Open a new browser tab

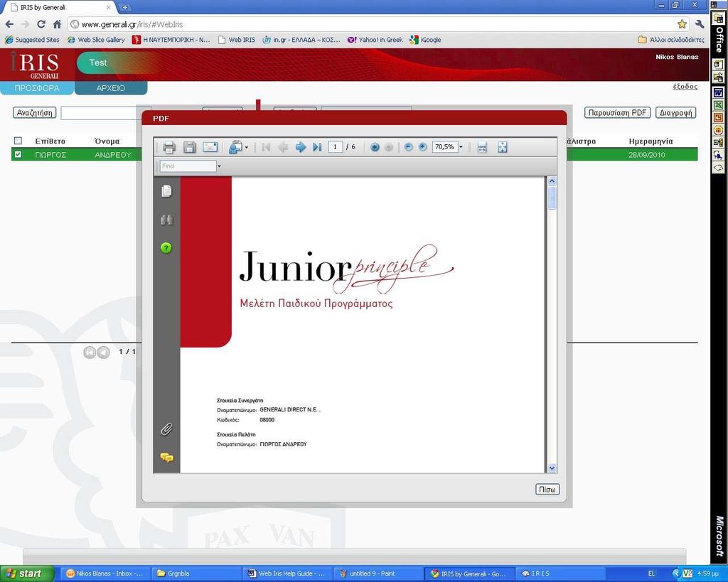pyautogui.click(x=125, y=7)
